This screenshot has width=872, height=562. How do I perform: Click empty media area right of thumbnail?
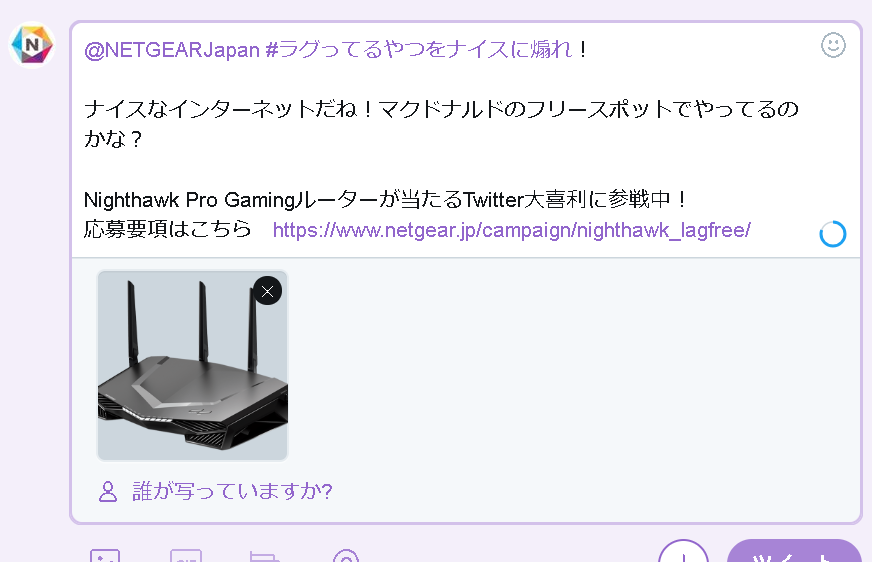pos(573,366)
